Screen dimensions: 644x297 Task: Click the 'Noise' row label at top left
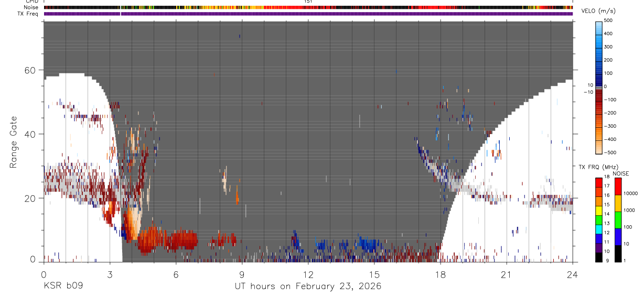pos(32,7)
